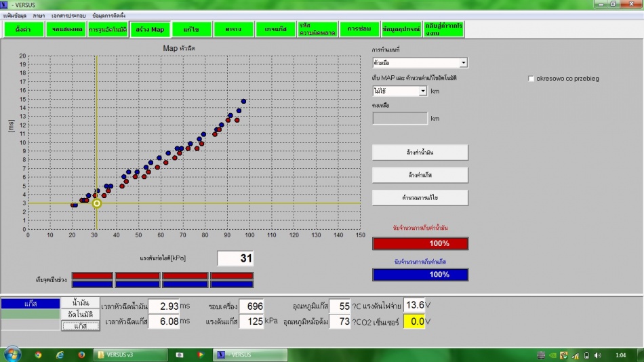Open the network signal tray icon
The height and width of the screenshot is (362, 644).
575,355
